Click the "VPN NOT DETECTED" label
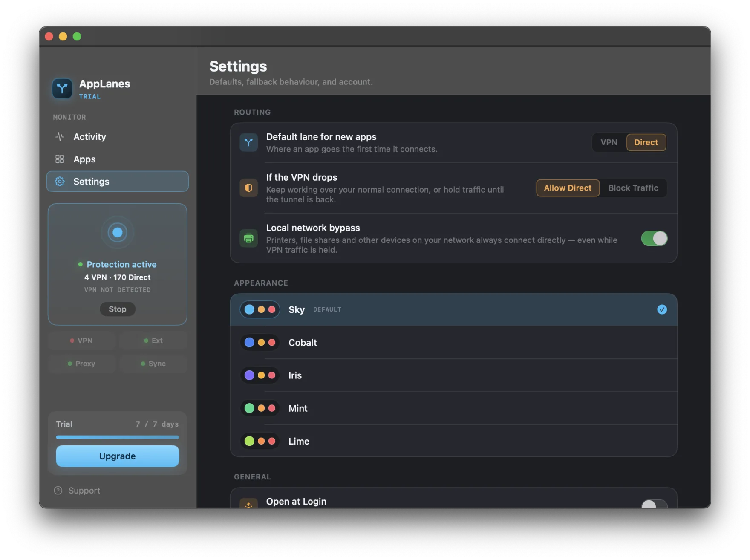This screenshot has height=560, width=750. (118, 290)
